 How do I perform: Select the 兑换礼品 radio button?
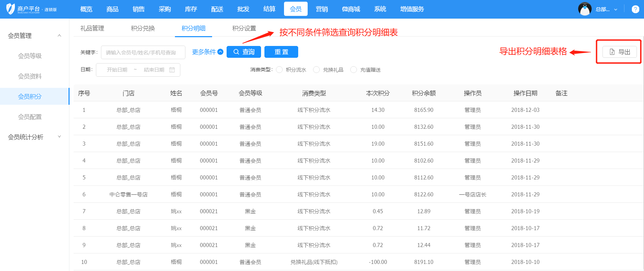(316, 70)
